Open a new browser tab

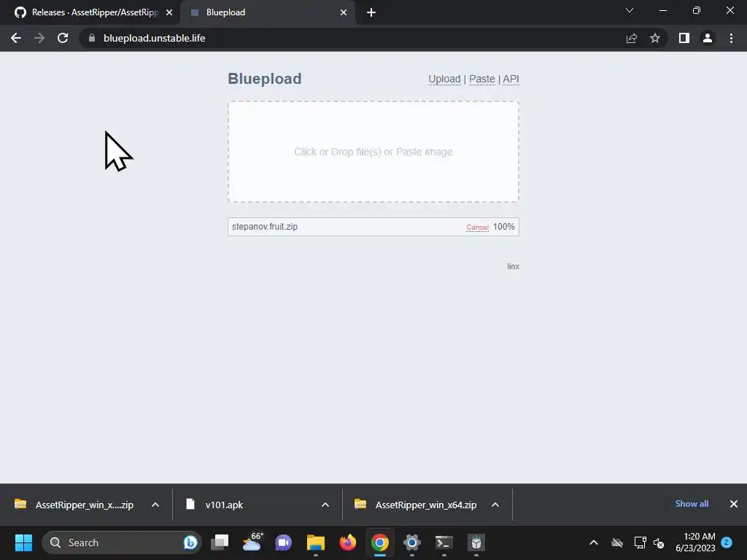(371, 12)
